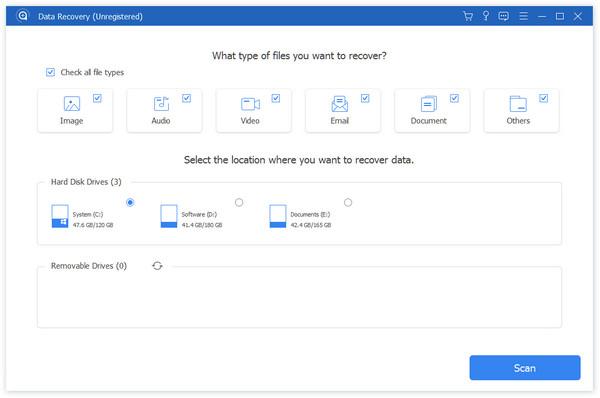
Task: Click the Others folder icon
Action: [518, 104]
